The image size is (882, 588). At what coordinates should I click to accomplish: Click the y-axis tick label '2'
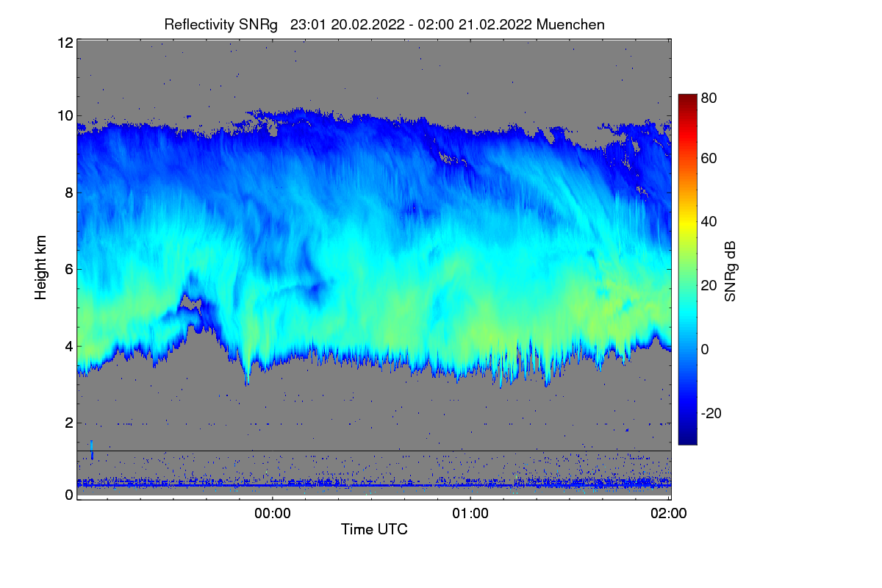(69, 423)
